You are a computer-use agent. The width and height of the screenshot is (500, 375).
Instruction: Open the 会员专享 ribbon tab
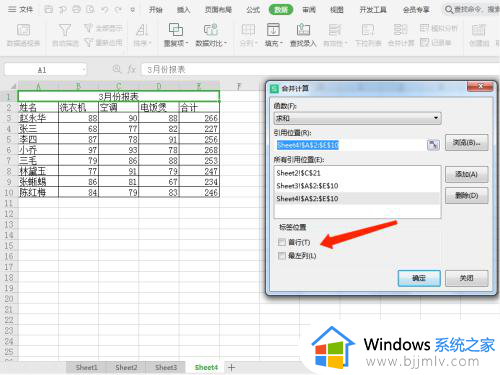point(416,10)
